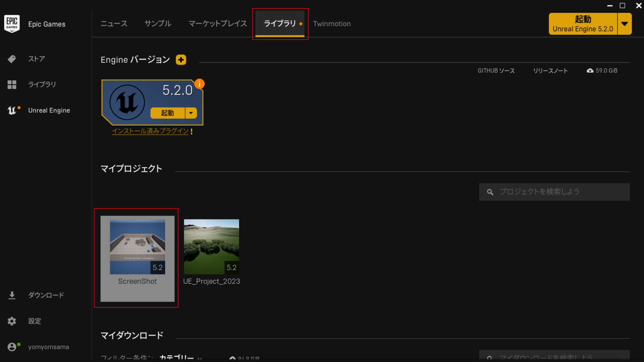
Task: Open dropdown arrow on 5.2.0 engine card
Action: click(191, 113)
